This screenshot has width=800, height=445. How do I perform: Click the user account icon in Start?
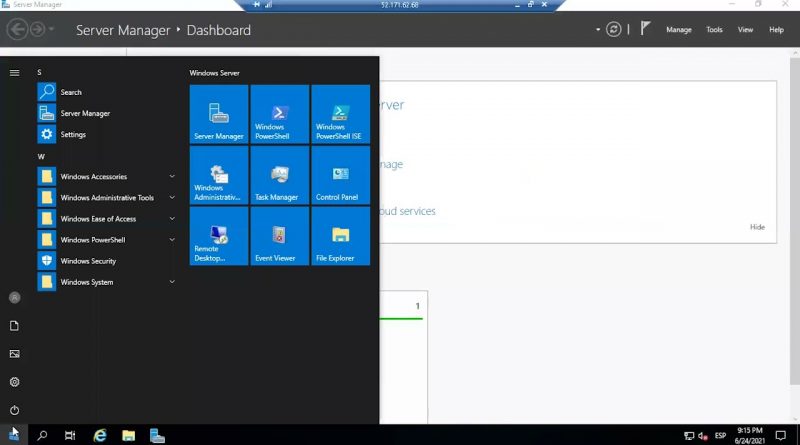14,298
